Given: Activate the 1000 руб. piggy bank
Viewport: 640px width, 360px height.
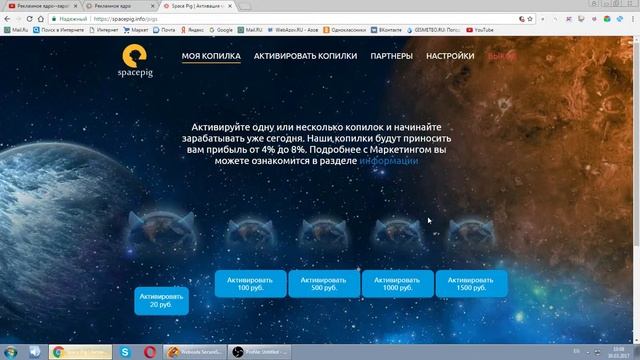Looking at the screenshot, I should (x=398, y=284).
